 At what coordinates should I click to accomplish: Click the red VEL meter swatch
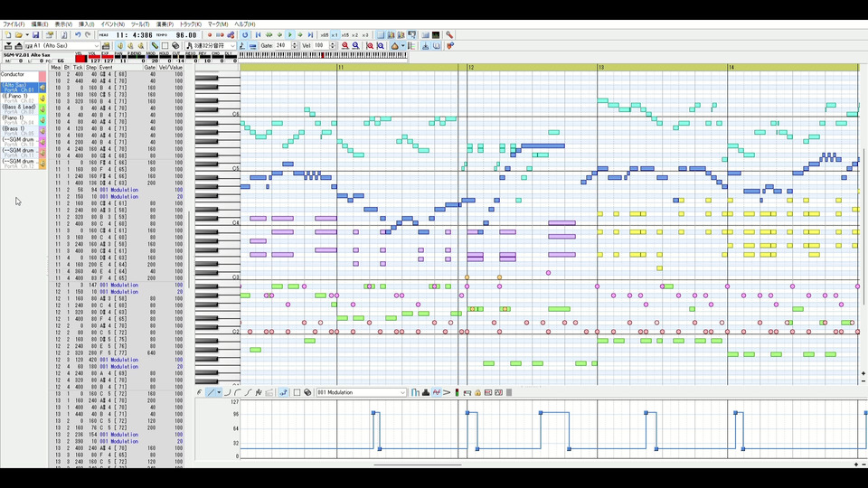(x=80, y=59)
